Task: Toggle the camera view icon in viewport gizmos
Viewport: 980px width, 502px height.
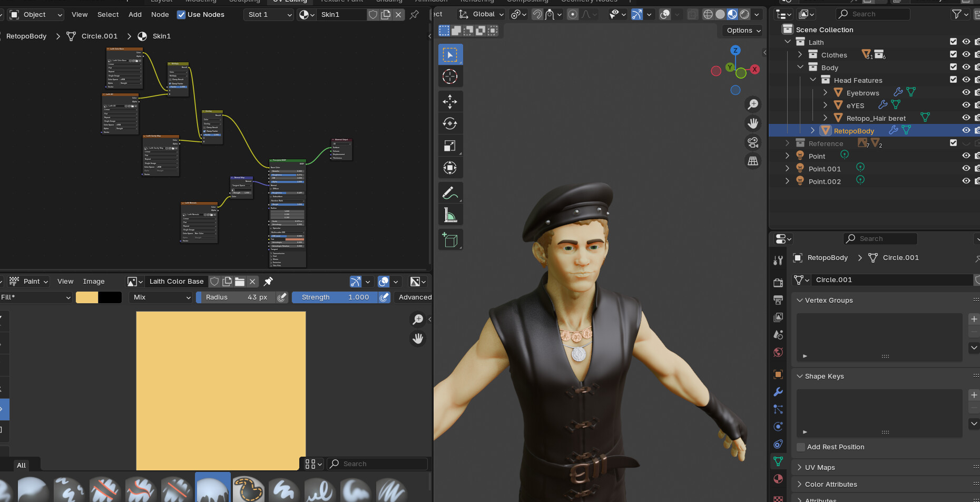Action: pyautogui.click(x=753, y=142)
